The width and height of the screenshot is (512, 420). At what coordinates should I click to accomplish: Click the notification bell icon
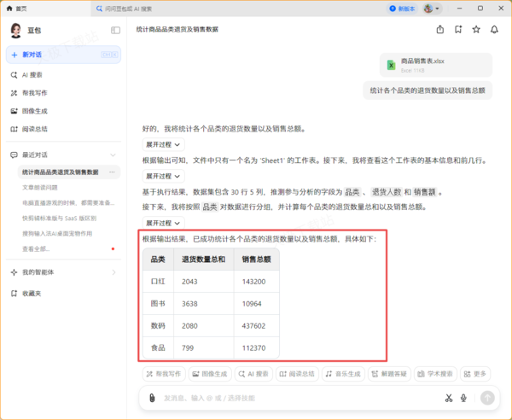click(x=494, y=30)
